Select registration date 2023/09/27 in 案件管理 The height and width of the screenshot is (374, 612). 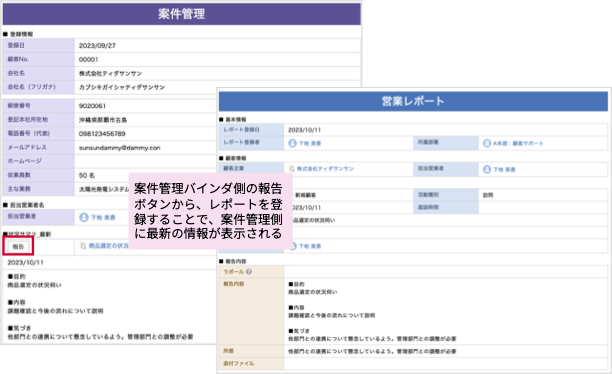(97, 45)
